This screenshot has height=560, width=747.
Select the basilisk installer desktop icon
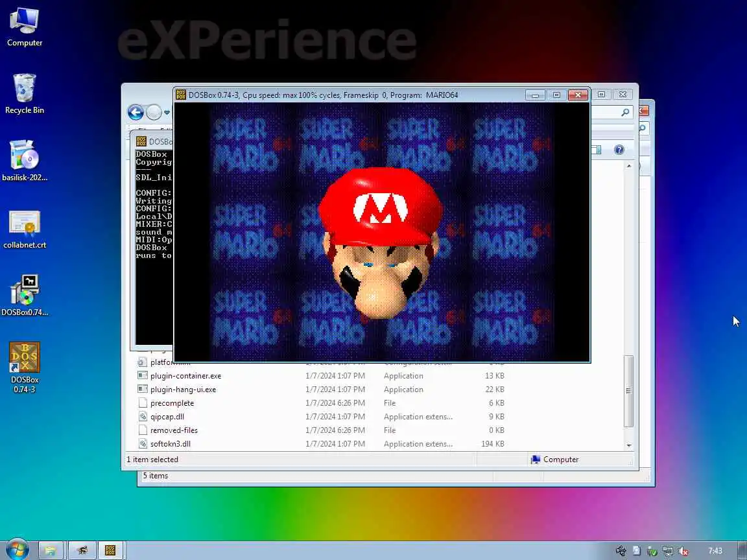(24, 161)
